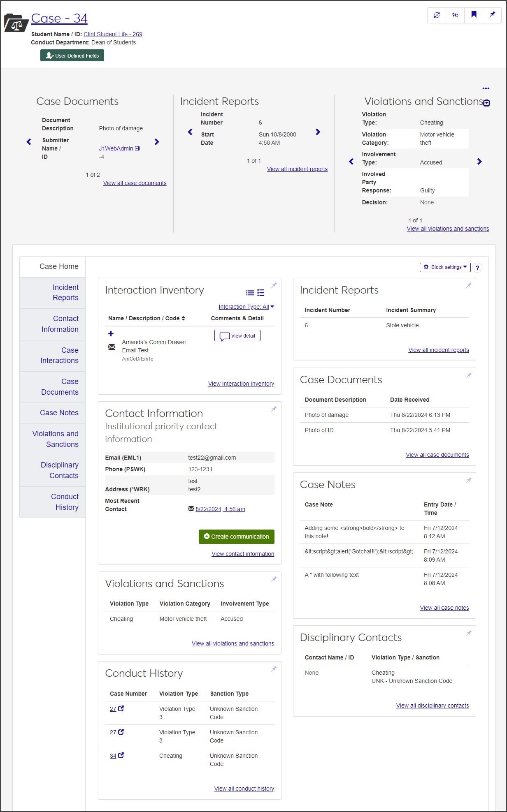
Task: Sort by Name / Description / Code column
Action: pos(147,318)
